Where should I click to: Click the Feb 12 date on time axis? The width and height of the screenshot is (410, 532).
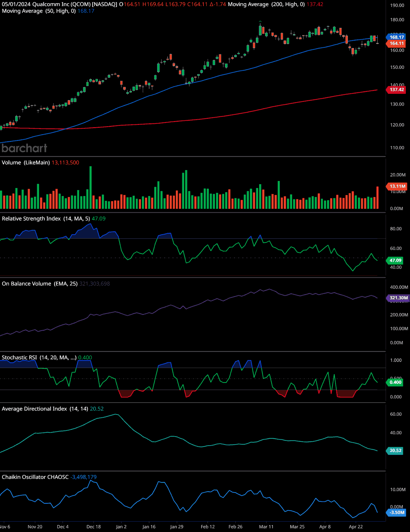coord(208,527)
